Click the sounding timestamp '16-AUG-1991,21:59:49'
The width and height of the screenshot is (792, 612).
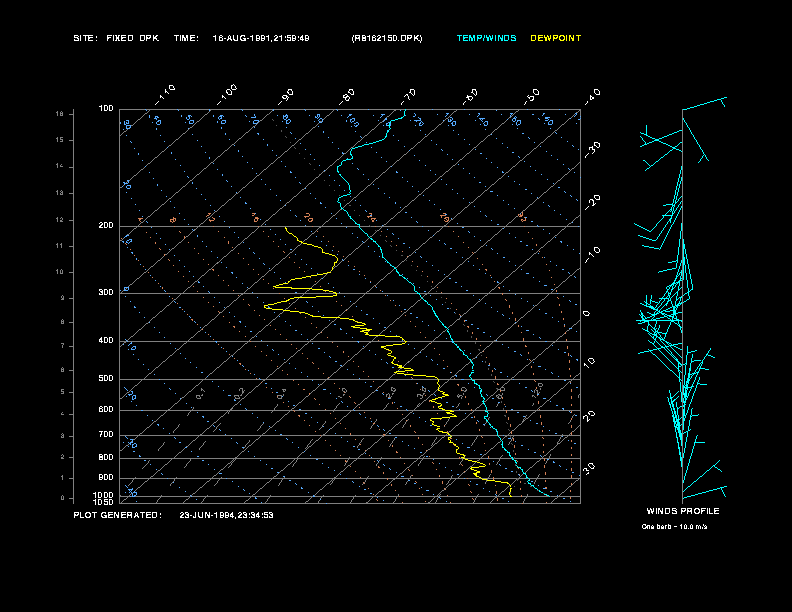pyautogui.click(x=261, y=38)
